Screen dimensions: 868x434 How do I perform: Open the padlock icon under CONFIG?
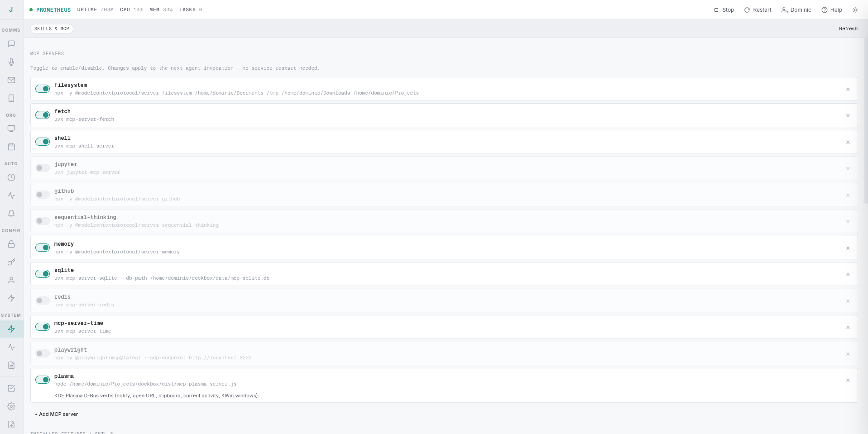tap(11, 244)
